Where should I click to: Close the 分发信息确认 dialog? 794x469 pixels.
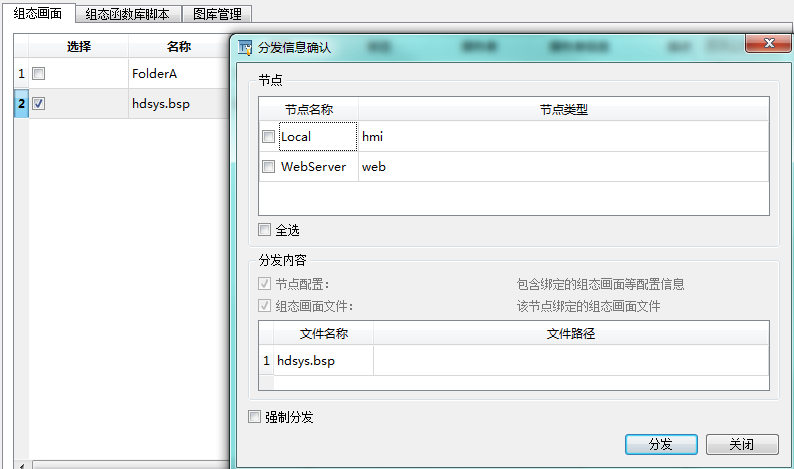pyautogui.click(x=769, y=43)
